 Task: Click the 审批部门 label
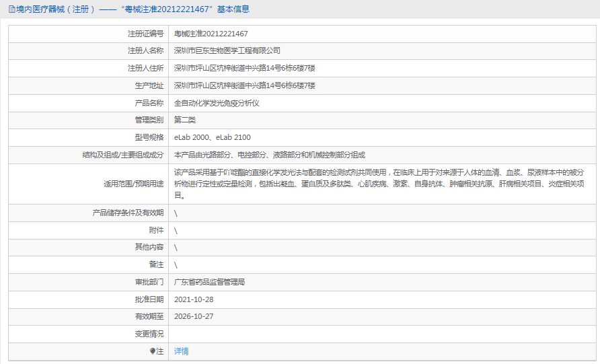coord(149,282)
